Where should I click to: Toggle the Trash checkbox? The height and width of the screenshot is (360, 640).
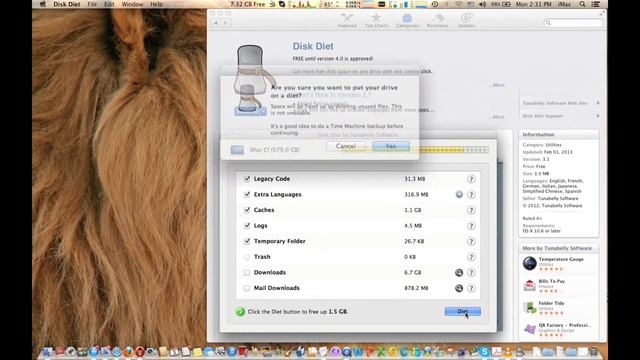pos(247,257)
